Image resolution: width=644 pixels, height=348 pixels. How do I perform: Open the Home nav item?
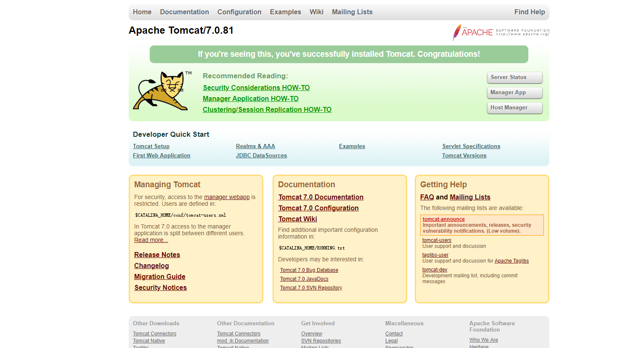pyautogui.click(x=142, y=12)
